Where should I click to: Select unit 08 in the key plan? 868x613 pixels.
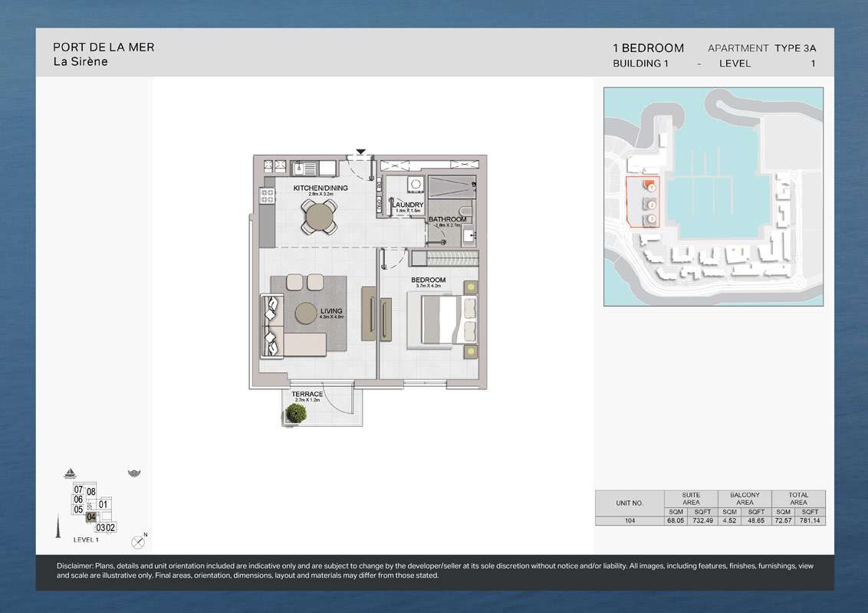coord(91,491)
